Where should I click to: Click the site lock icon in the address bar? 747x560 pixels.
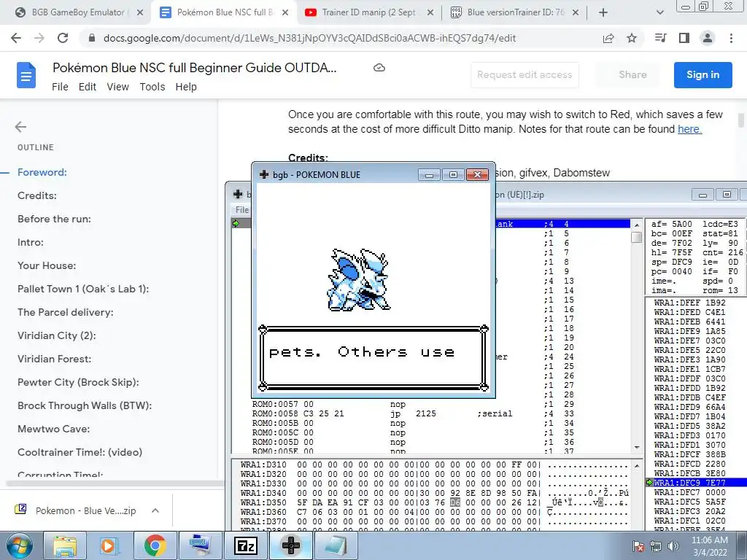[92, 38]
